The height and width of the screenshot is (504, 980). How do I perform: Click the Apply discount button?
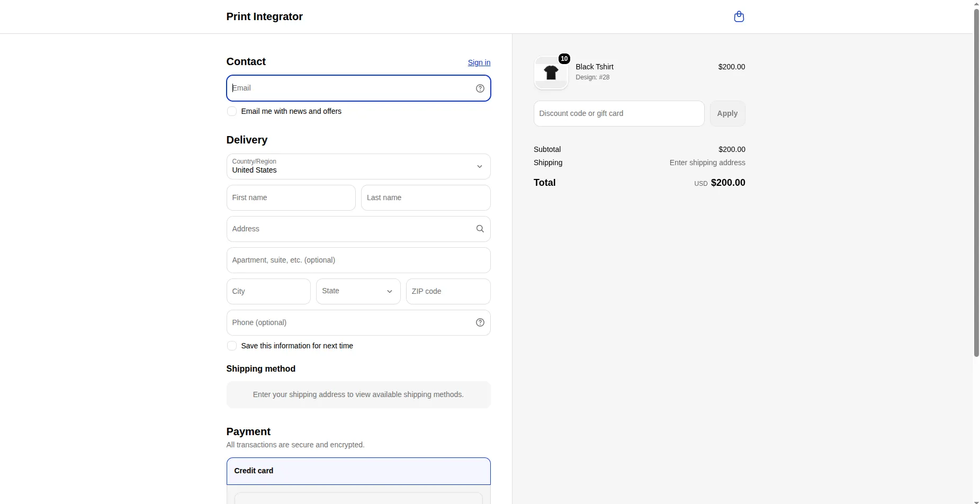click(727, 113)
